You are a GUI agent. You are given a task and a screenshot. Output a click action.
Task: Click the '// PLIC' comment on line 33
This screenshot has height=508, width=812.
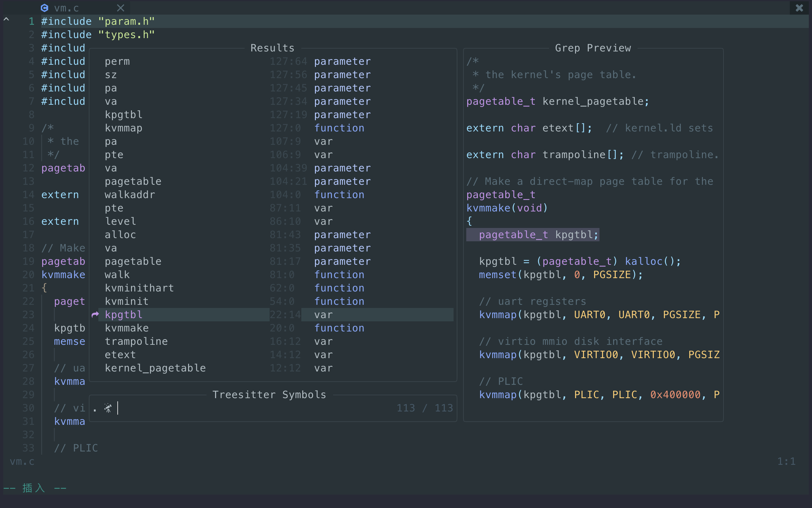76,448
